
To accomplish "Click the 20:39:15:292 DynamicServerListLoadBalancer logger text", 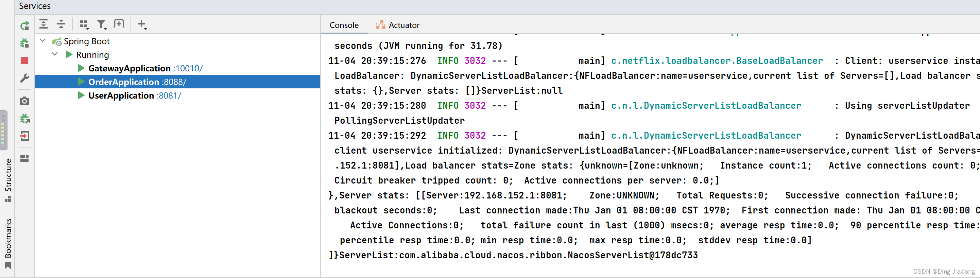I will coord(706,136).
